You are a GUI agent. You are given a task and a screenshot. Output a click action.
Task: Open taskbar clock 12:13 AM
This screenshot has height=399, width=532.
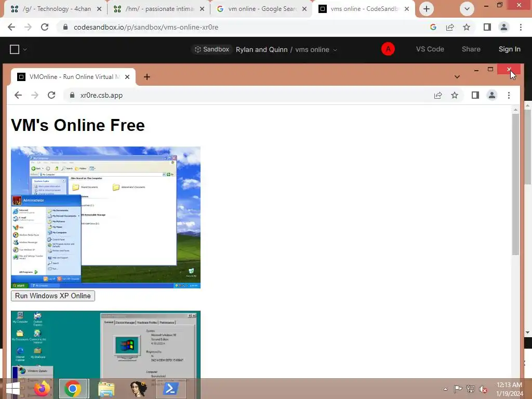[509, 389]
